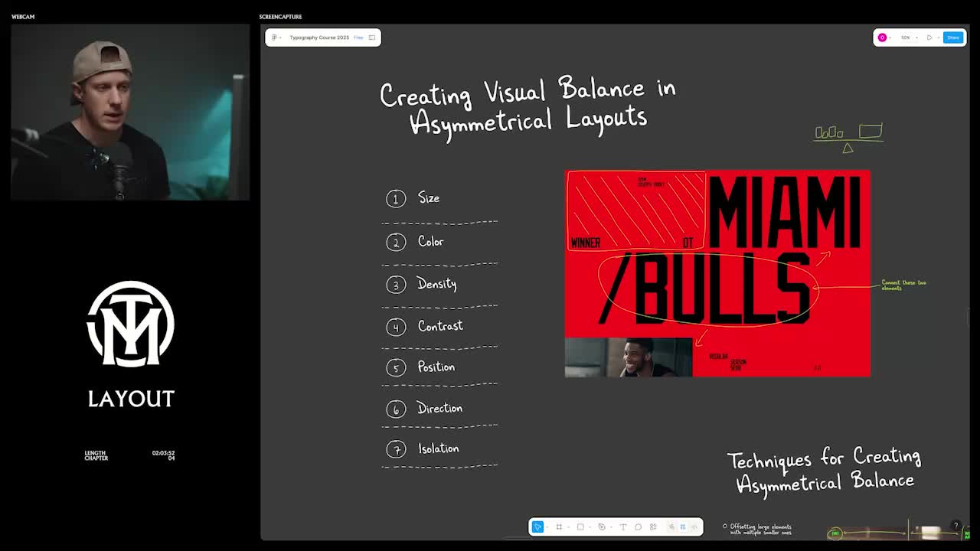Viewport: 980px width, 551px height.
Task: Open the Figma main menu icon
Action: click(274, 37)
